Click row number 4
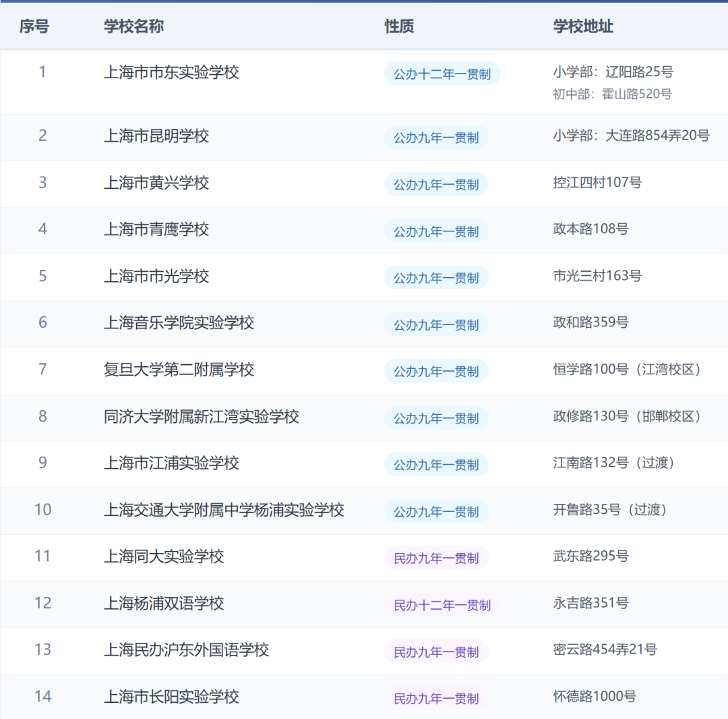The image size is (728, 719). pyautogui.click(x=42, y=229)
